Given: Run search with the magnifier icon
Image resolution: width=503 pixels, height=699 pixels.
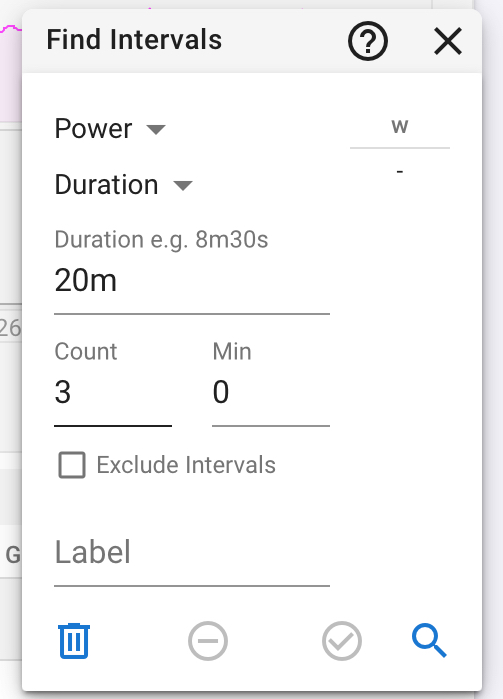Looking at the screenshot, I should point(429,641).
